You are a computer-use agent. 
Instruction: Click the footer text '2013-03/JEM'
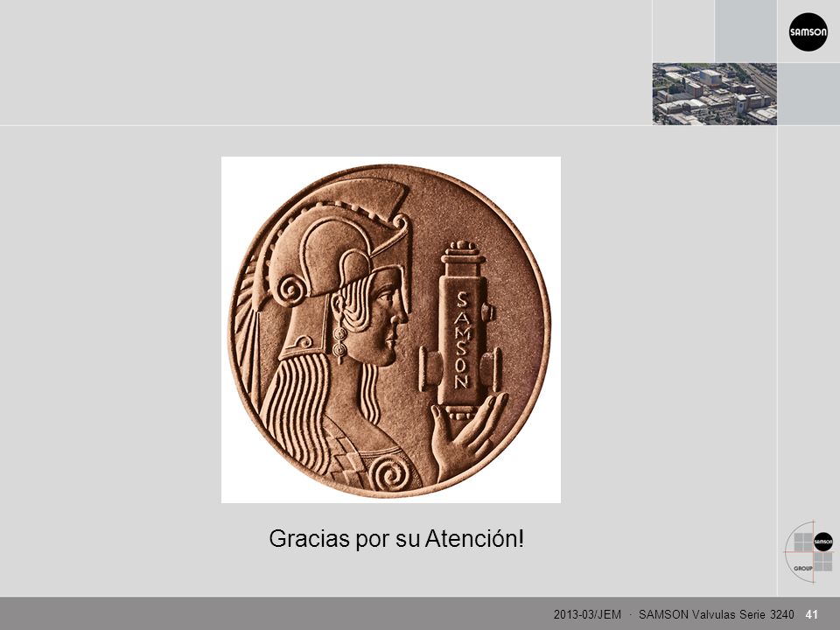587,614
